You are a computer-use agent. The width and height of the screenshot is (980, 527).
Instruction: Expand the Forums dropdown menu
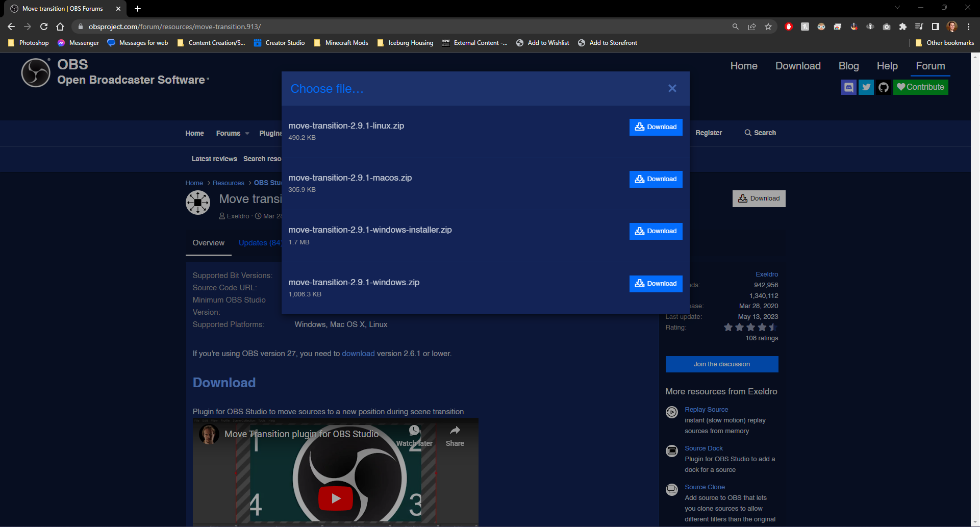232,133
